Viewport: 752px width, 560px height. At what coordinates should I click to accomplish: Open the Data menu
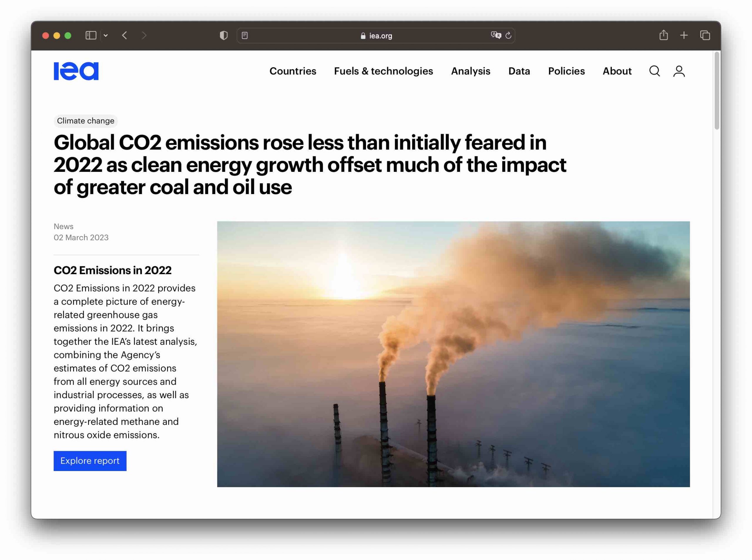coord(519,71)
